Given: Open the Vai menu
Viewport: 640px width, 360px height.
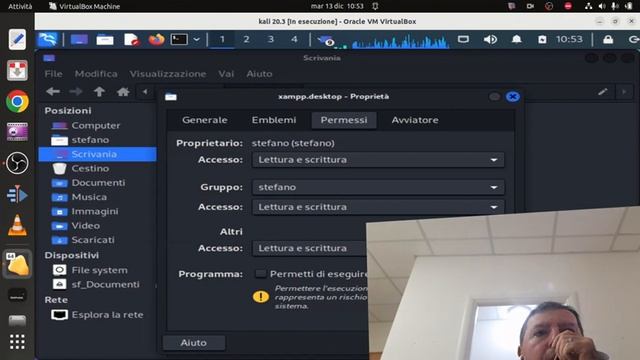Looking at the screenshot, I should coord(226,74).
